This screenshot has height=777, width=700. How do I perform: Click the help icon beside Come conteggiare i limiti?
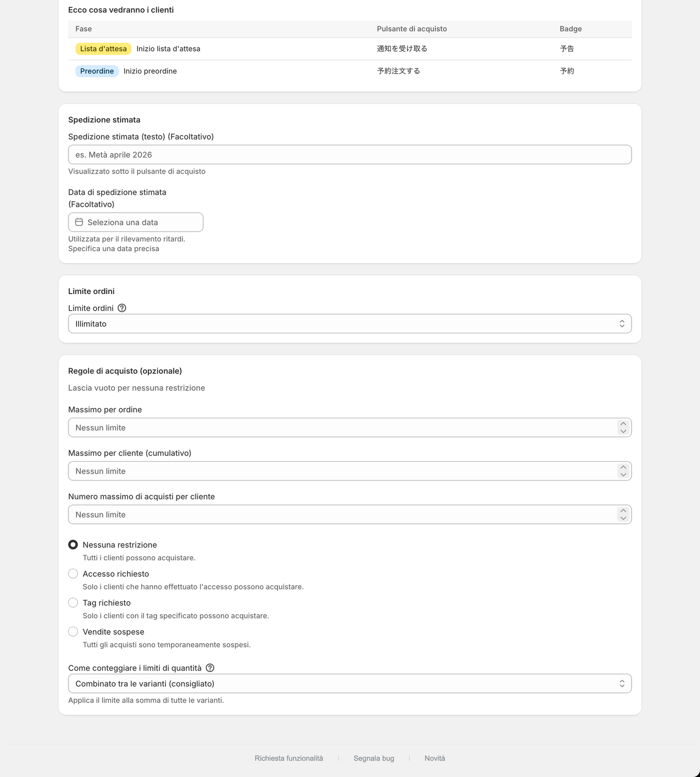[x=210, y=668]
